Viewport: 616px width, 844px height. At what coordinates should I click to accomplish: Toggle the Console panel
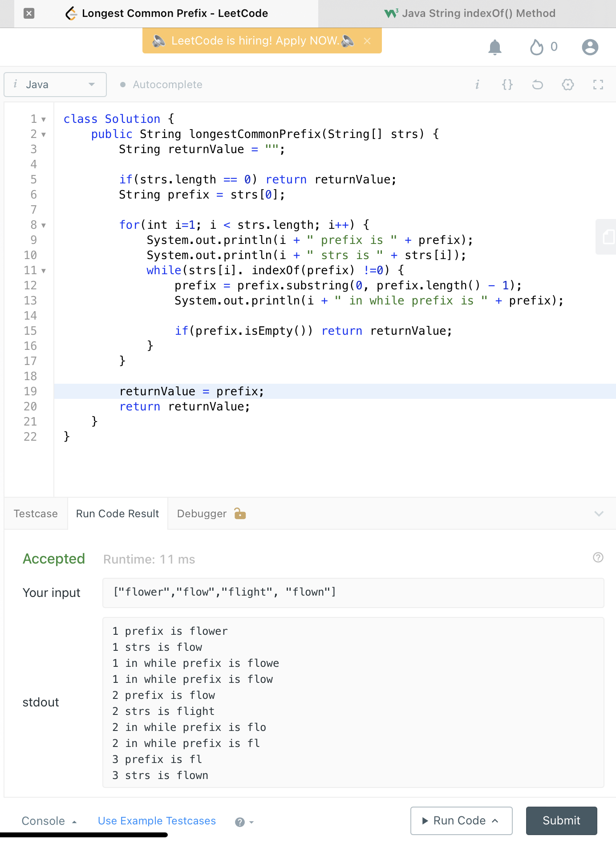[49, 821]
